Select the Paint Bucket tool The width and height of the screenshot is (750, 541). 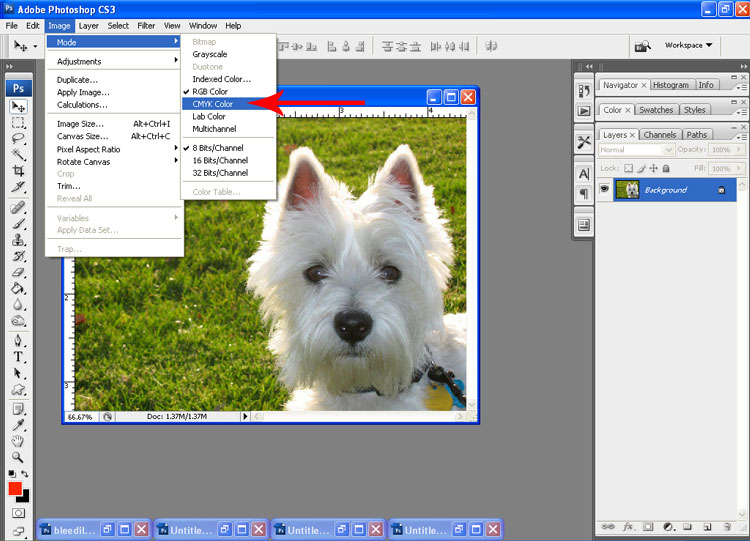pos(18,288)
